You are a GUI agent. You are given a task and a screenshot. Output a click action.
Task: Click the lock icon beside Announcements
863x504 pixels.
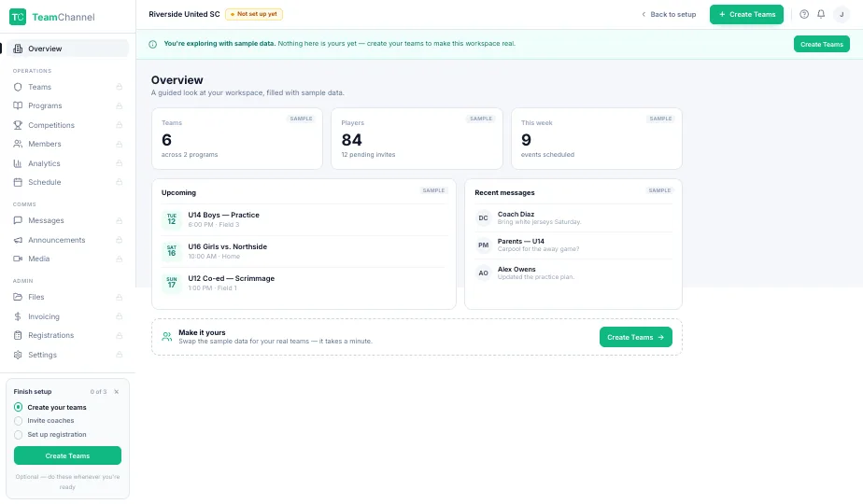click(x=119, y=240)
